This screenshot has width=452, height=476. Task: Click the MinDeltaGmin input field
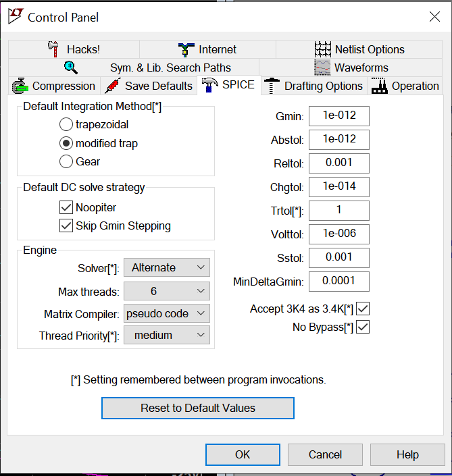(x=339, y=282)
